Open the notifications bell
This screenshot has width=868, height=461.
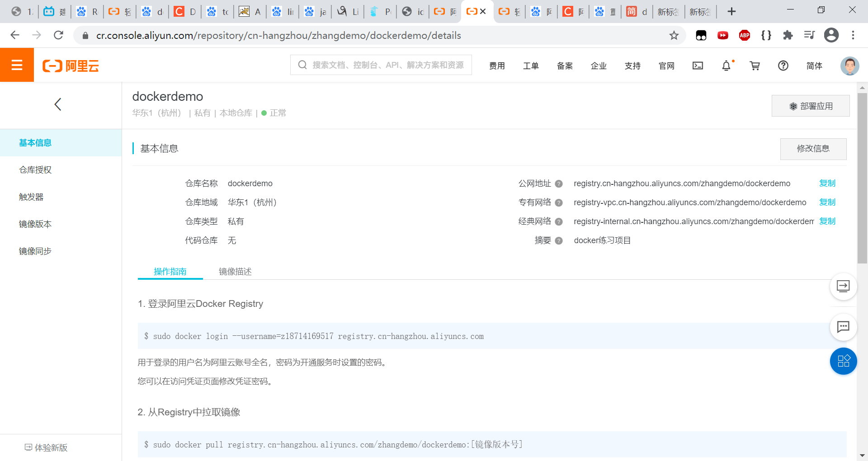[x=726, y=66]
